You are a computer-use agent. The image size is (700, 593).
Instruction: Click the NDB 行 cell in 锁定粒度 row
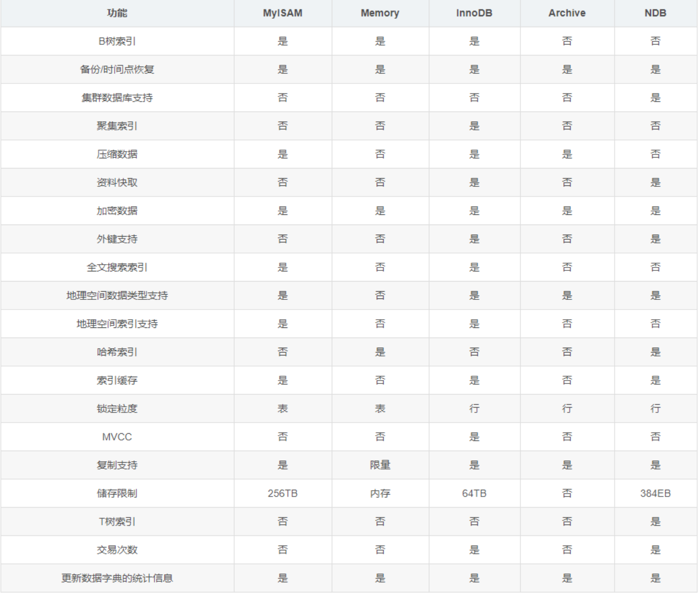[655, 409]
